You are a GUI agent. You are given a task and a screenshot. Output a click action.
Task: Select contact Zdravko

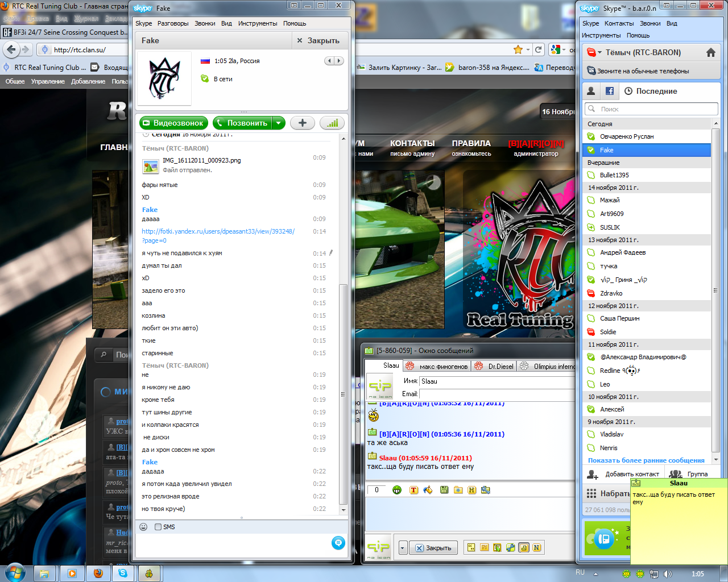[x=647, y=293]
